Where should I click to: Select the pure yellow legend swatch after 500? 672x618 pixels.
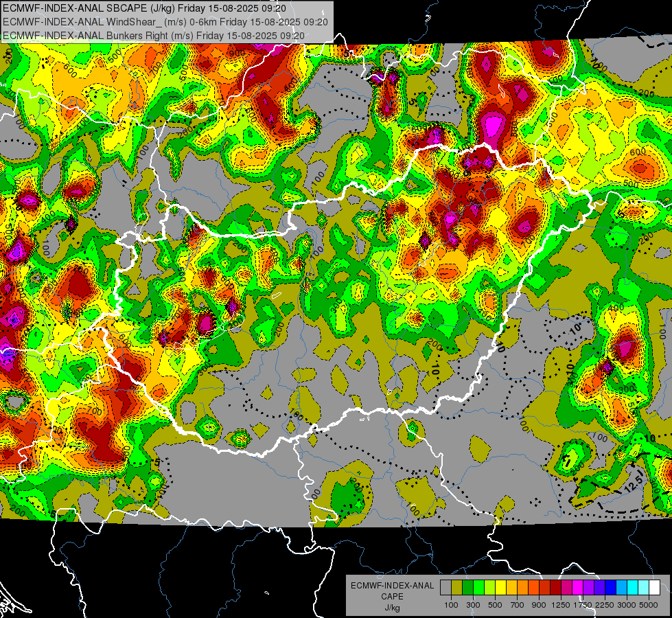coord(500,587)
